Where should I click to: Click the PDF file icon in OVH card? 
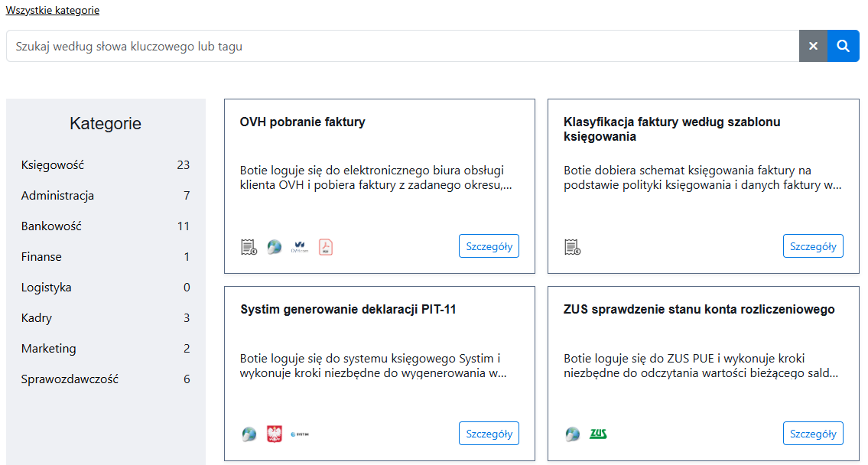click(326, 247)
